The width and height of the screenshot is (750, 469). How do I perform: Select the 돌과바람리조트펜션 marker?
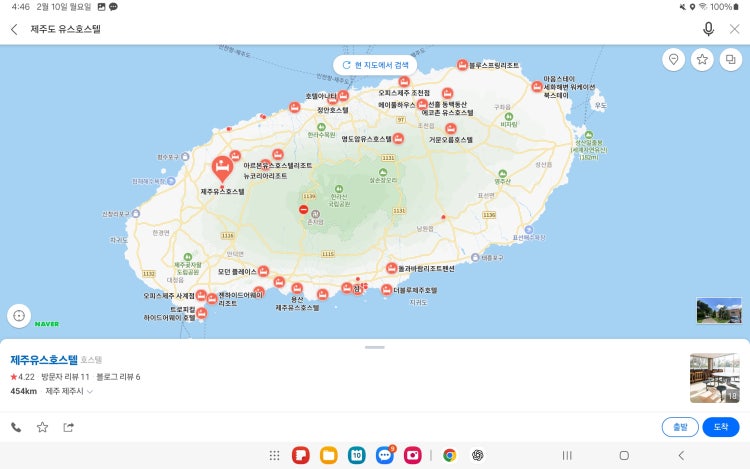pyautogui.click(x=392, y=268)
